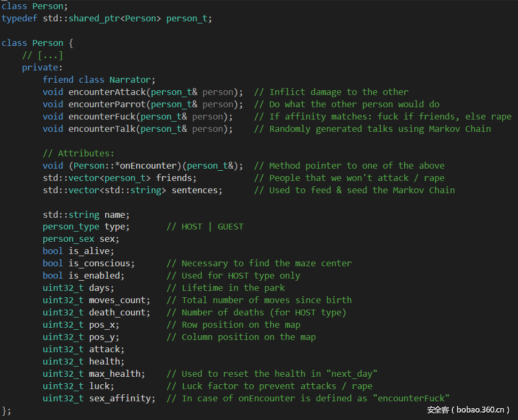Click the 'Lifetime in the park' comment

(x=233, y=288)
